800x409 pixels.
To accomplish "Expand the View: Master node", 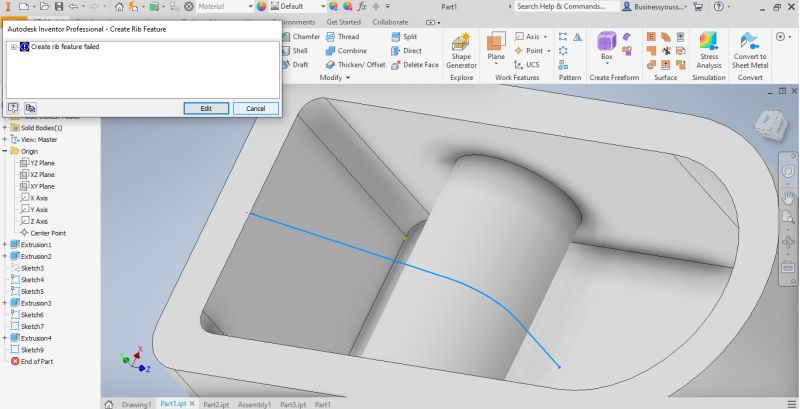I will 5,140.
